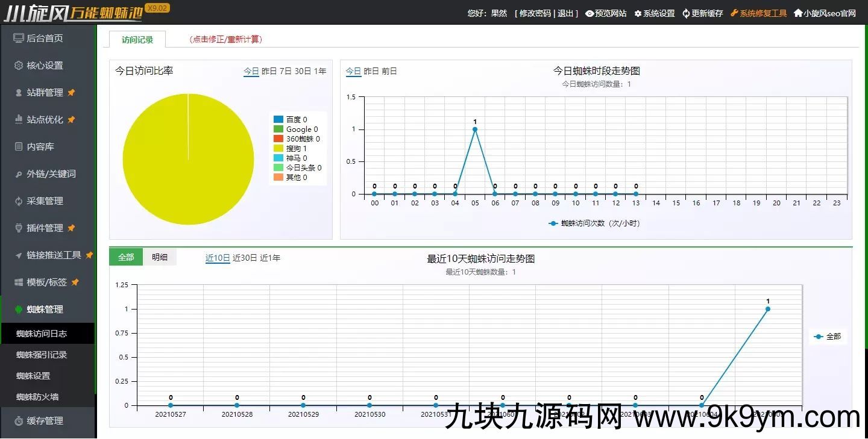Click the monitor icon beside 后台首页
The height and width of the screenshot is (439, 868).
tap(19, 38)
